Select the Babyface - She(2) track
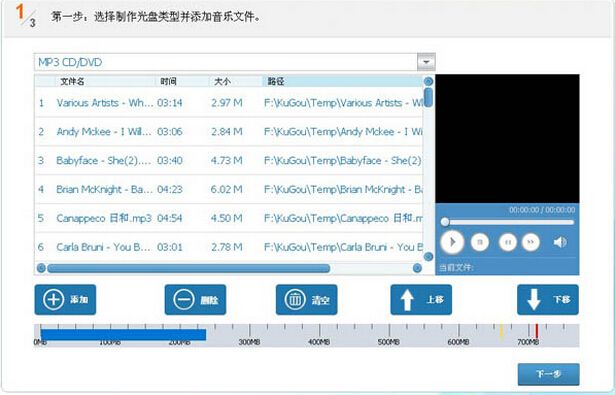 pyautogui.click(x=229, y=160)
